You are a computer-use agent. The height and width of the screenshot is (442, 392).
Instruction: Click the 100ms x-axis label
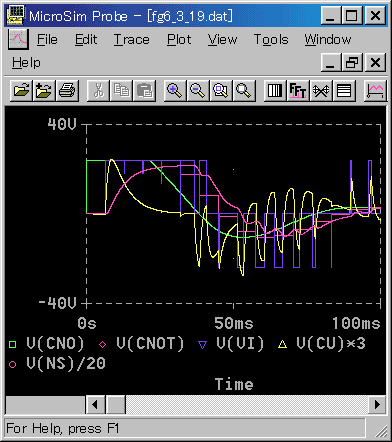pos(356,323)
